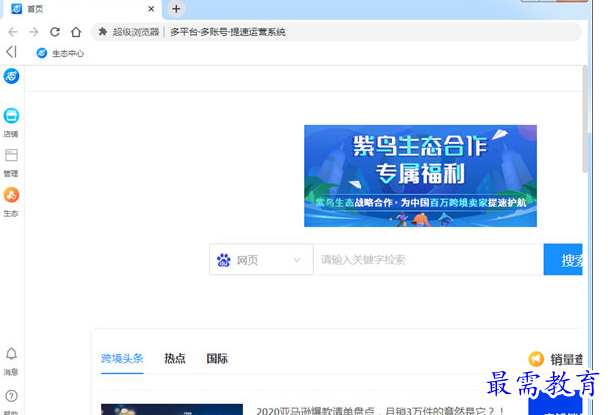Collapse the sidebar with the arrow-bar icon
Screen dimensions: 608x415
click(x=11, y=51)
